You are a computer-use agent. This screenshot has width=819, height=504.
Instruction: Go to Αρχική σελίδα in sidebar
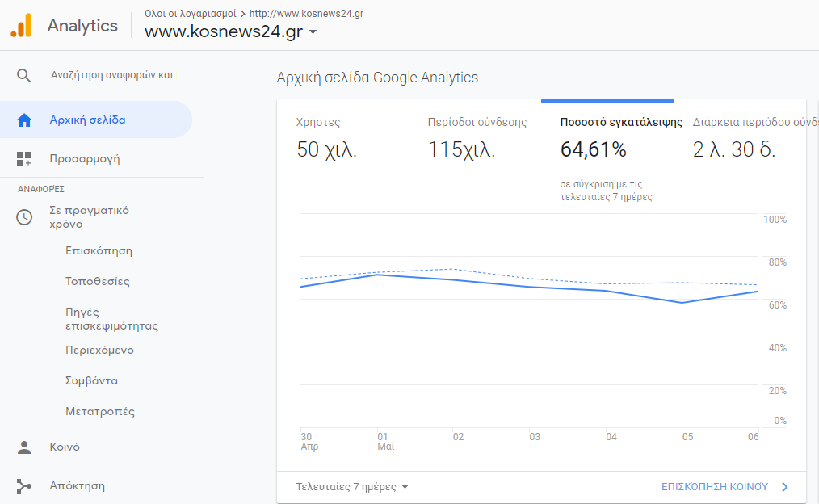coord(96,120)
